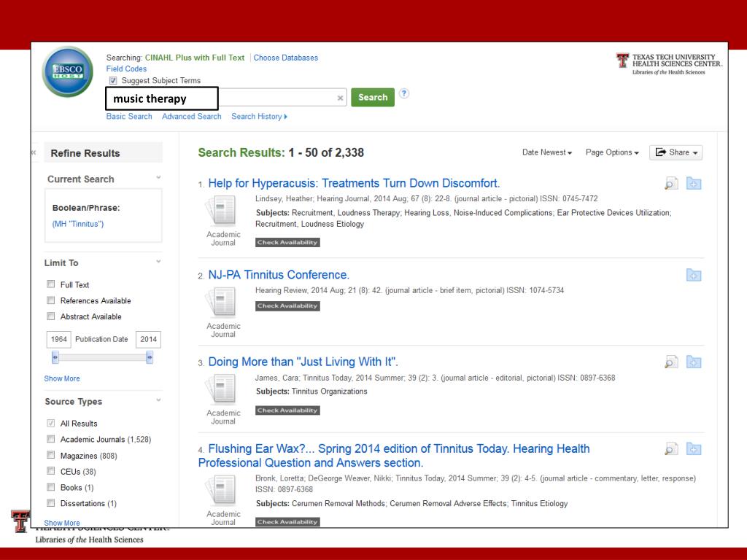Switch to Advanced Search
The height and width of the screenshot is (560, 747).
pyautogui.click(x=191, y=117)
